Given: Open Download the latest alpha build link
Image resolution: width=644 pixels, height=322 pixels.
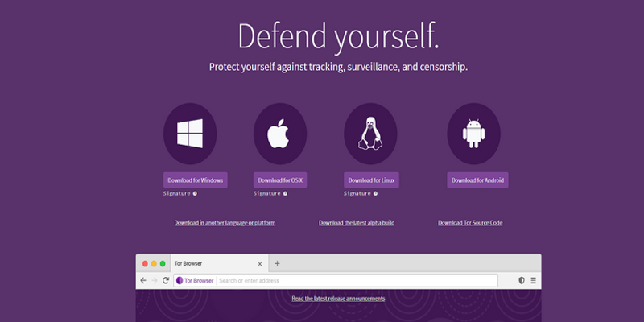Looking at the screenshot, I should [357, 223].
